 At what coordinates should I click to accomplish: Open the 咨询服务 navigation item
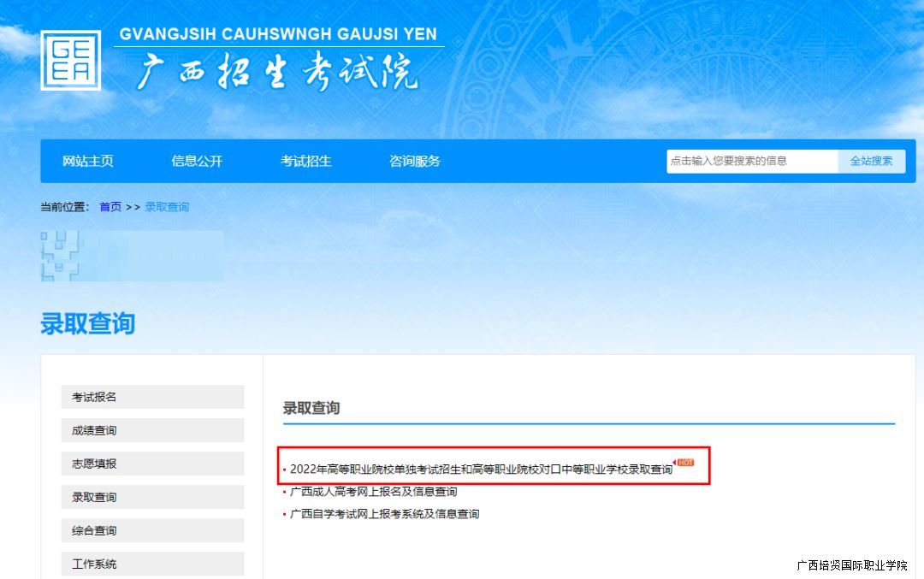[x=415, y=161]
